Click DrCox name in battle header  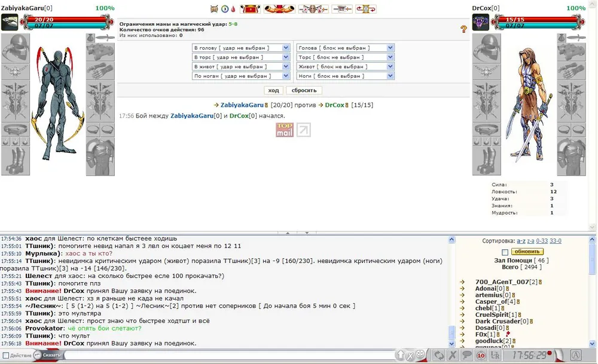coord(334,105)
